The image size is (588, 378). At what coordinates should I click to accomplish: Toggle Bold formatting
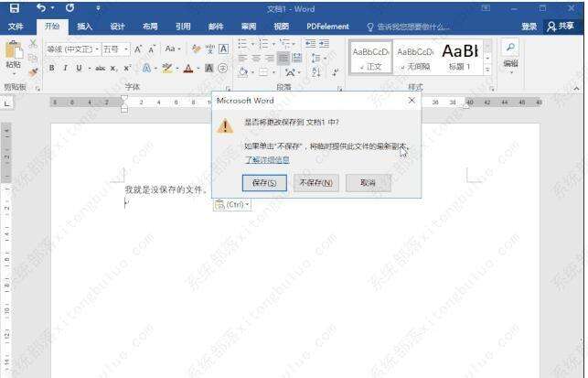(52, 68)
